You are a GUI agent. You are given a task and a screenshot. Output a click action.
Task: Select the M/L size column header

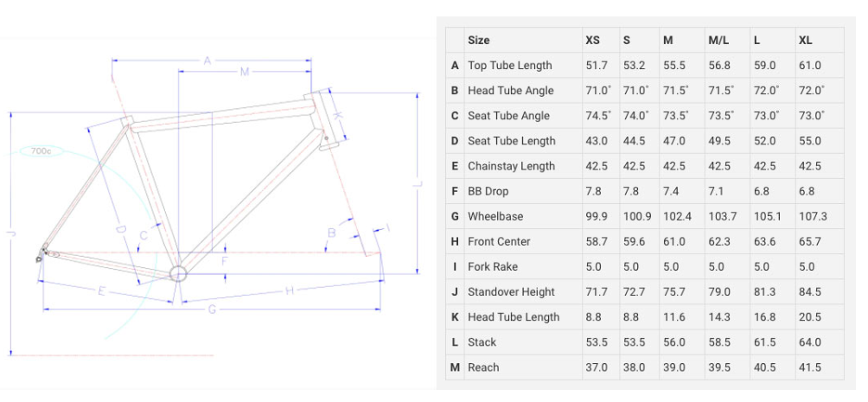tap(718, 41)
